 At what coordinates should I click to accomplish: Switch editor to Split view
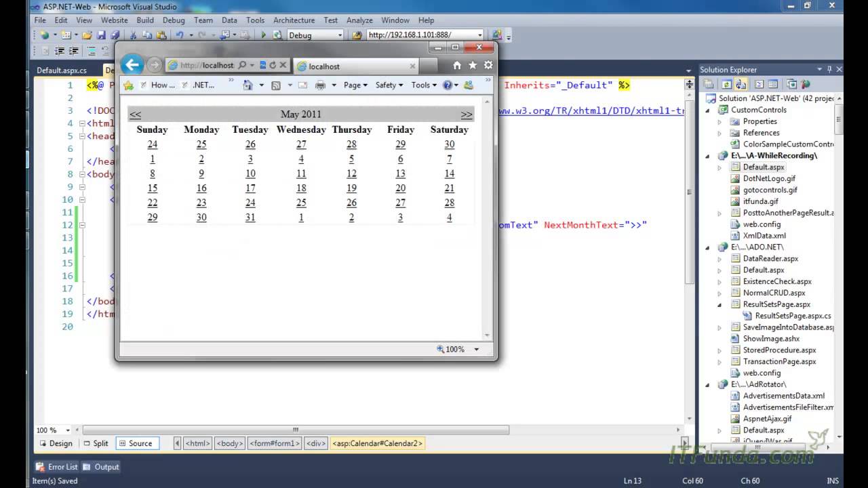[x=96, y=443]
